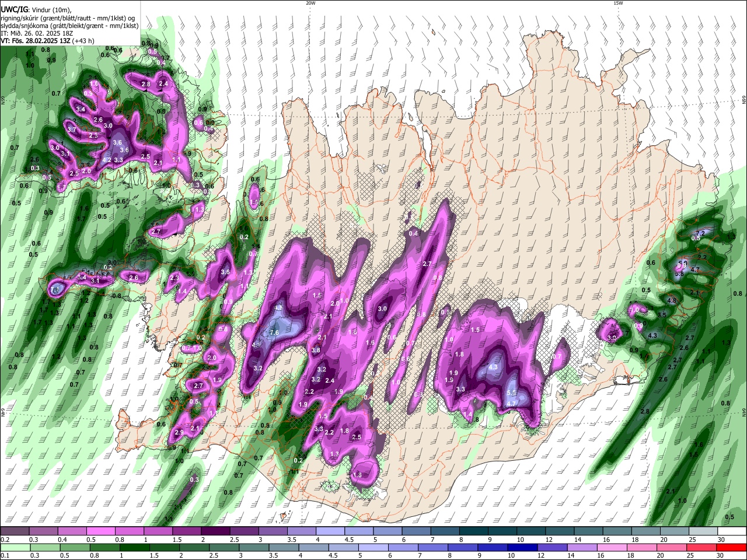Pick lavender snow swatch between 4 and 4.5
The width and height of the screenshot is (747, 560).
pos(330,531)
